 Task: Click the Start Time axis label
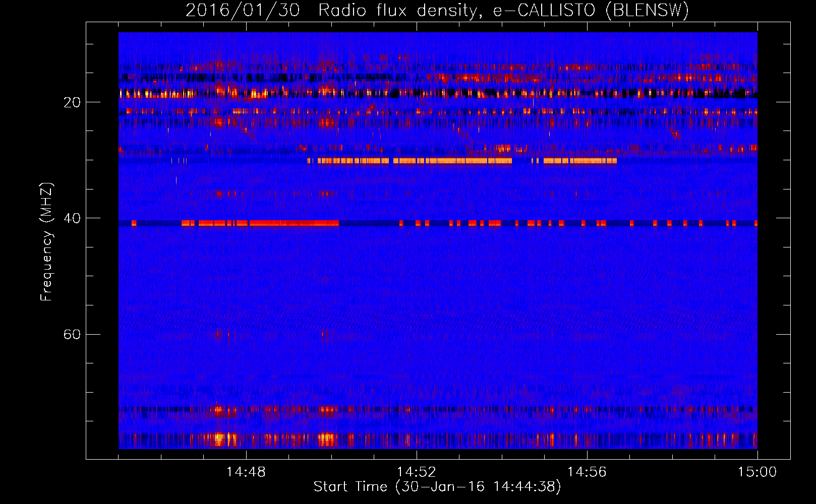(437, 487)
